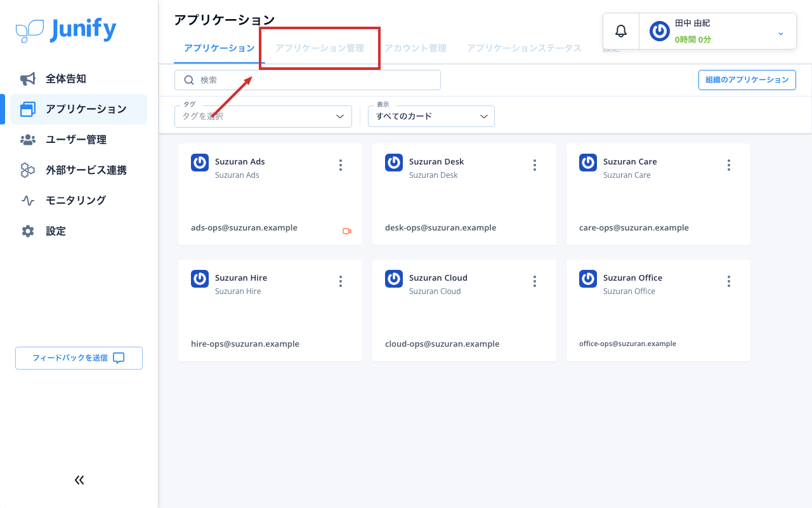Switch to the アプリケーション管理 tab

click(x=320, y=48)
